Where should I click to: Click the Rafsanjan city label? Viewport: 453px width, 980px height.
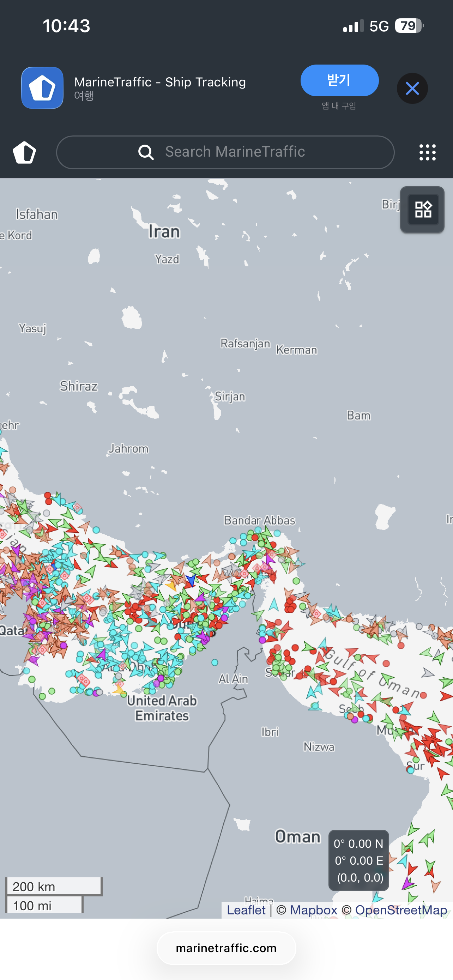[245, 344]
